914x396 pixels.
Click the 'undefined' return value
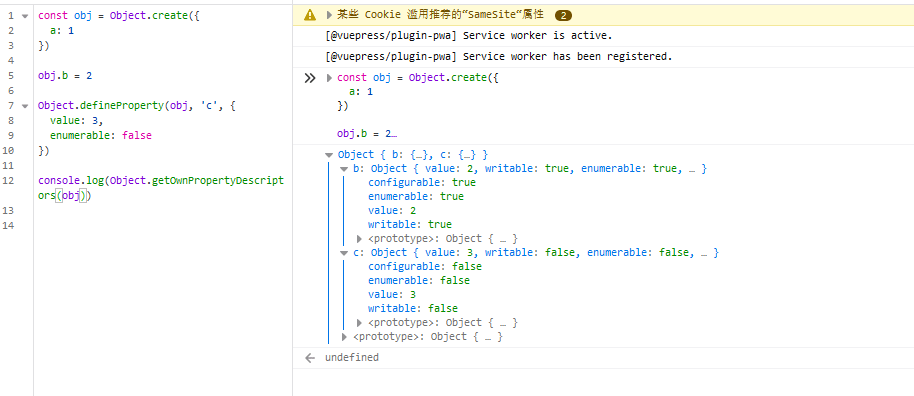click(x=352, y=358)
